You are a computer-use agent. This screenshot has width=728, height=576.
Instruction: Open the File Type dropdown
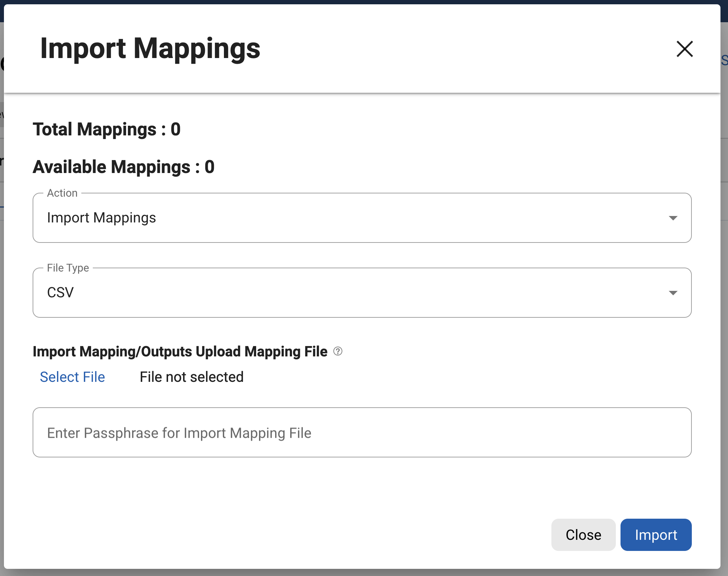coord(674,293)
